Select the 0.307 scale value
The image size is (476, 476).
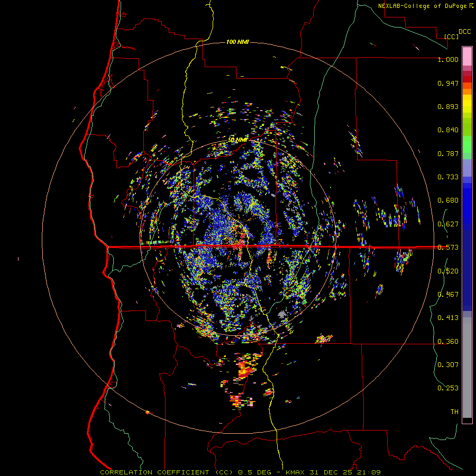point(448,365)
